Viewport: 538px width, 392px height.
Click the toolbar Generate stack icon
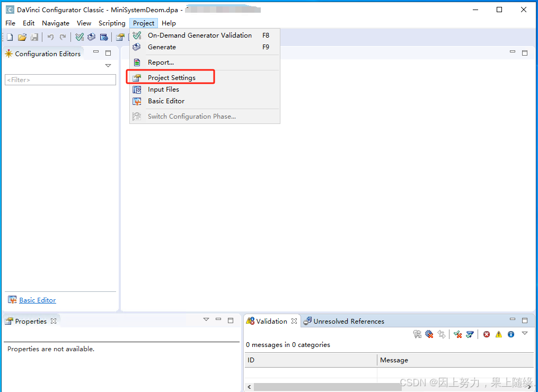pyautogui.click(x=91, y=37)
